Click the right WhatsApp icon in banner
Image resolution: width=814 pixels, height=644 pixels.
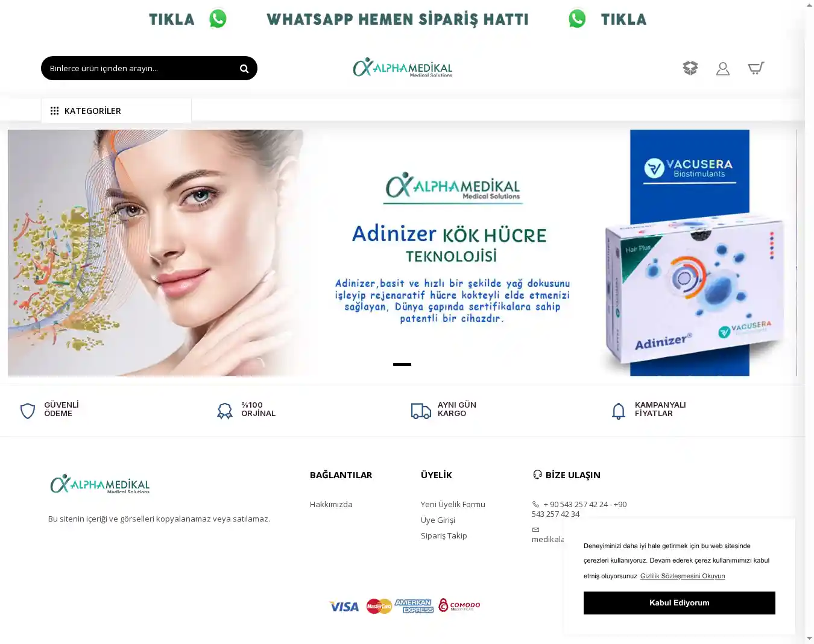[577, 19]
